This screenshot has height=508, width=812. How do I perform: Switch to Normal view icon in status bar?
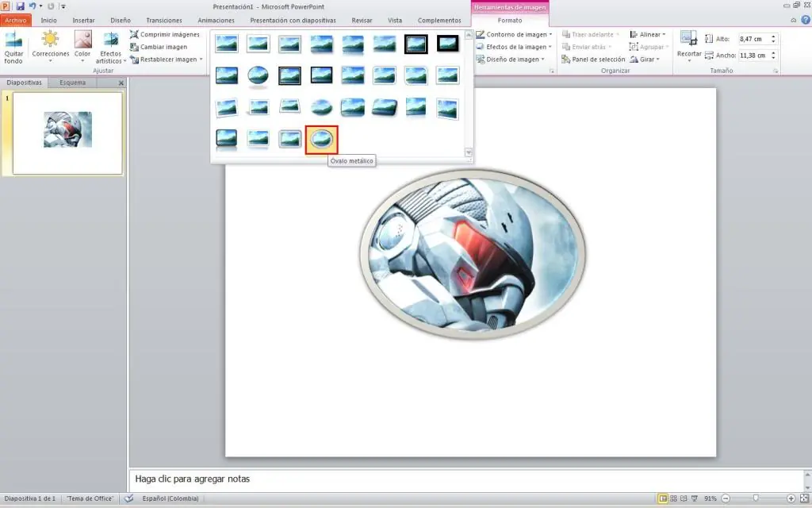coord(662,498)
